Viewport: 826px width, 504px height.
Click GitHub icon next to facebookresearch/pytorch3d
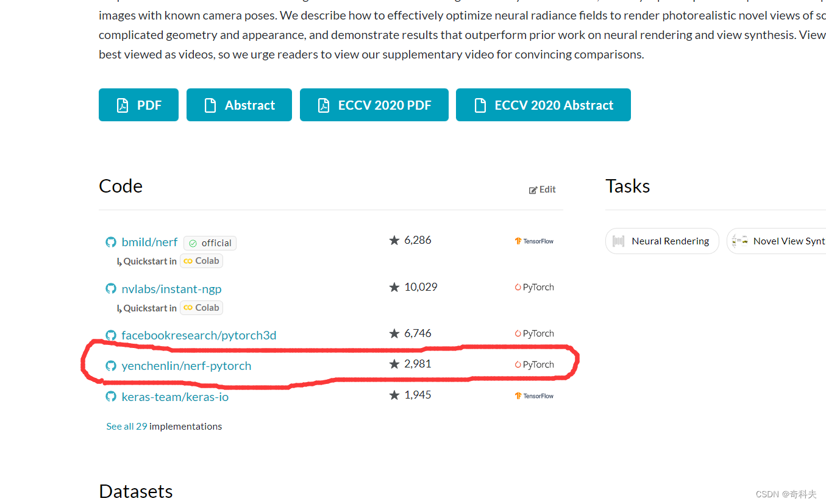[x=111, y=335]
